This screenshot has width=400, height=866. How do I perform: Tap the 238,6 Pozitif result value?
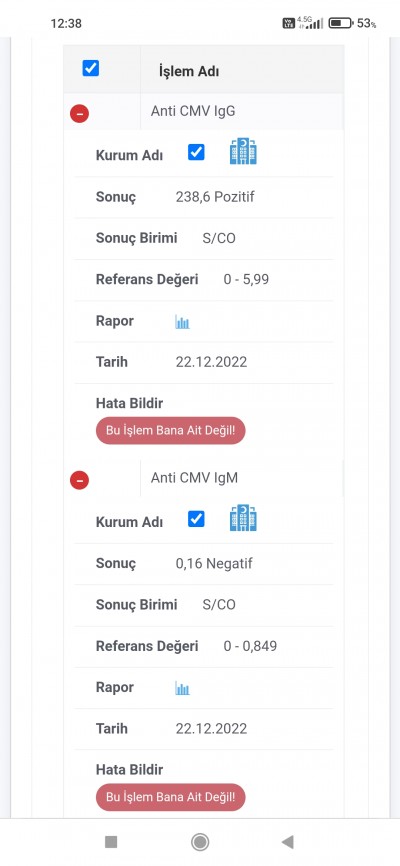click(215, 197)
